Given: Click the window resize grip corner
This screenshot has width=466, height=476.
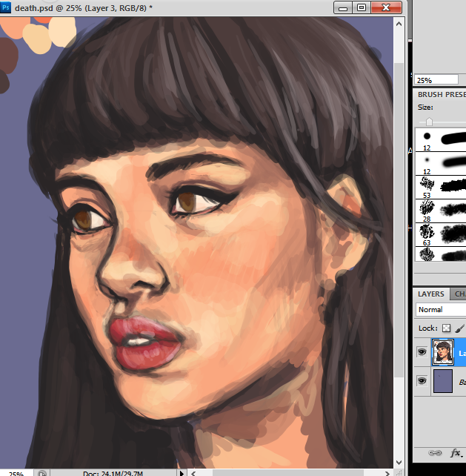Looking at the screenshot, I should point(399,473).
